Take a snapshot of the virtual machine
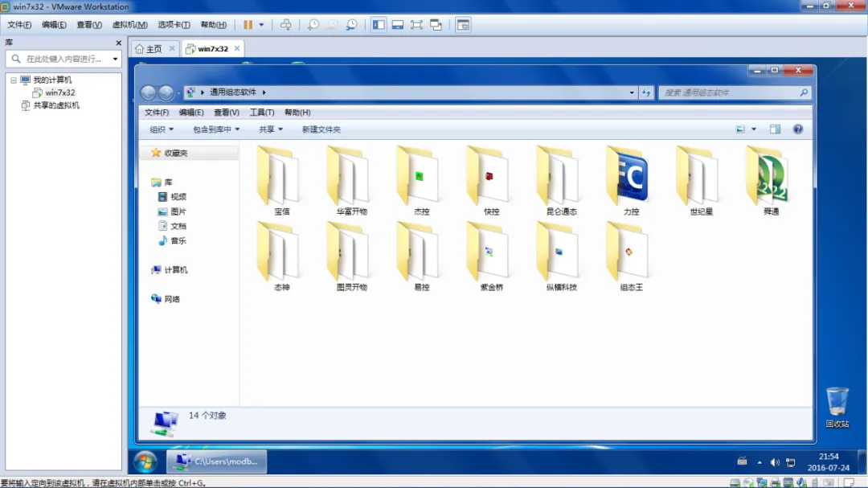 (x=313, y=24)
